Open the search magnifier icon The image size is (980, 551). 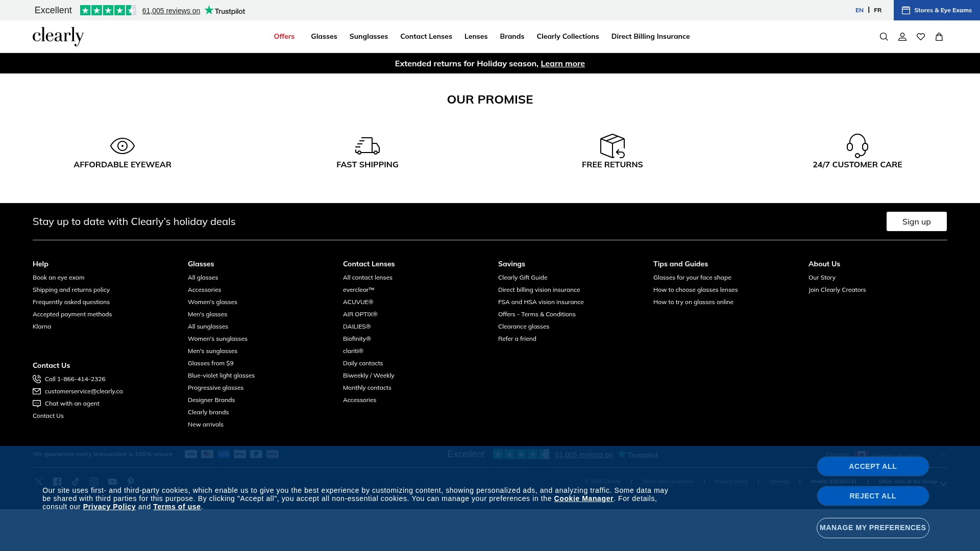click(884, 37)
